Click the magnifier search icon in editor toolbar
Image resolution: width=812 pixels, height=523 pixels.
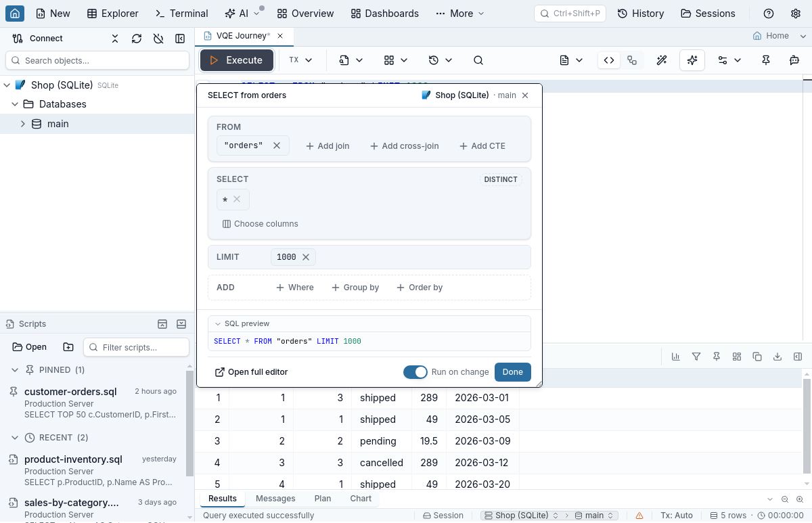click(478, 60)
